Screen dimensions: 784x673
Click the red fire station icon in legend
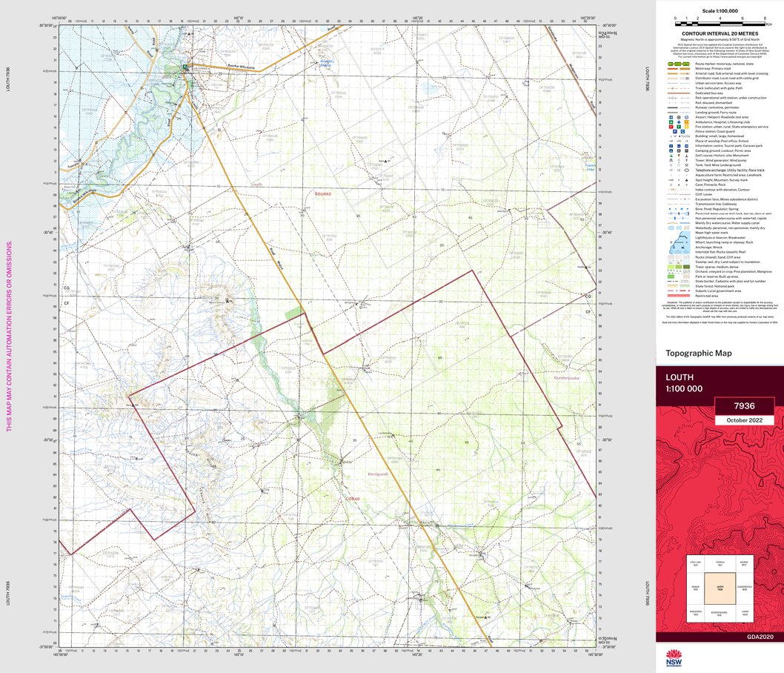click(x=671, y=127)
